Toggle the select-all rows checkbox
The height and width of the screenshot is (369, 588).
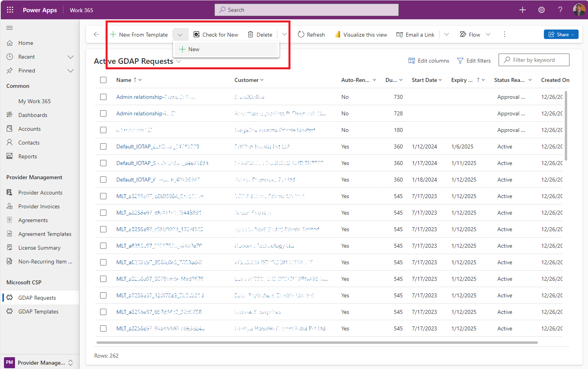coord(103,80)
